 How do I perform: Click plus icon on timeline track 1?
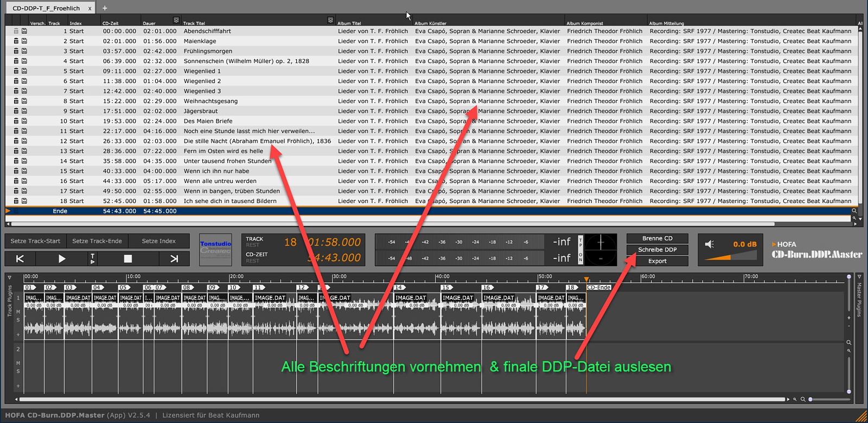[x=18, y=335]
